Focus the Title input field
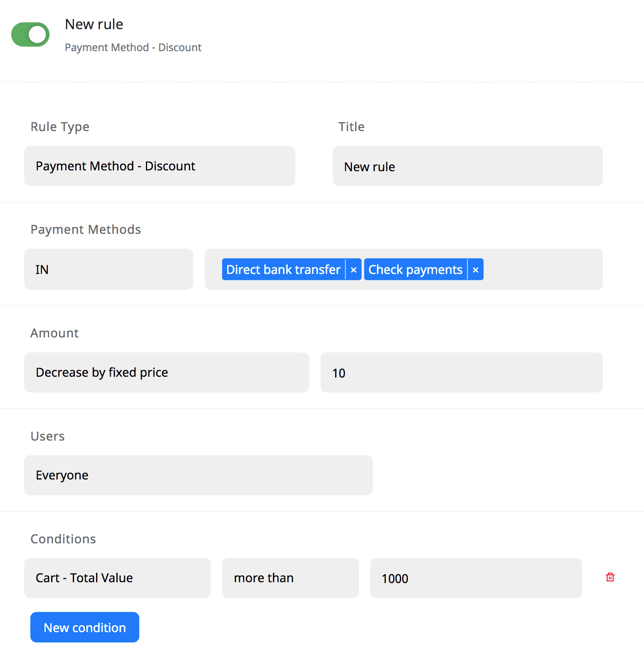Screen dimensions: 644x652 pyautogui.click(x=468, y=166)
